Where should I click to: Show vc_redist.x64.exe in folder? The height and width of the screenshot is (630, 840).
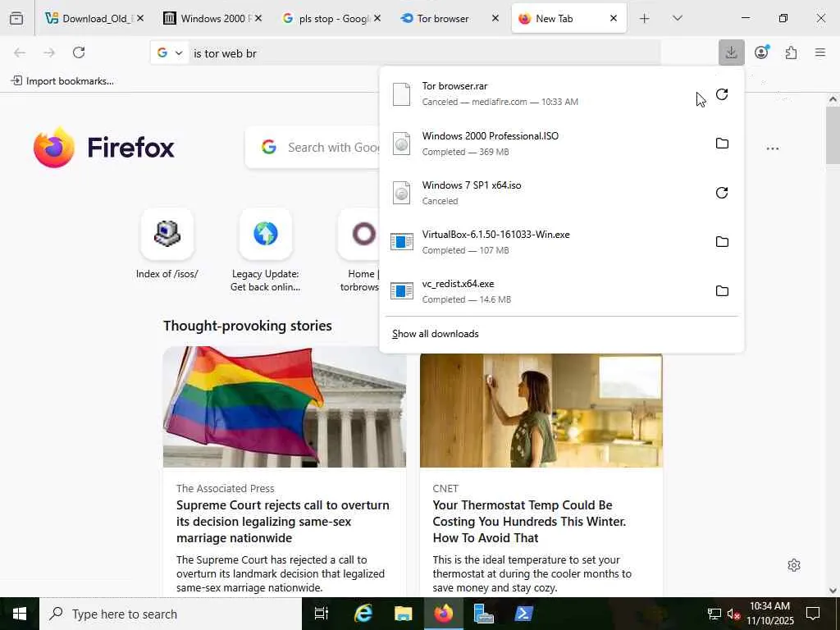pos(722,291)
